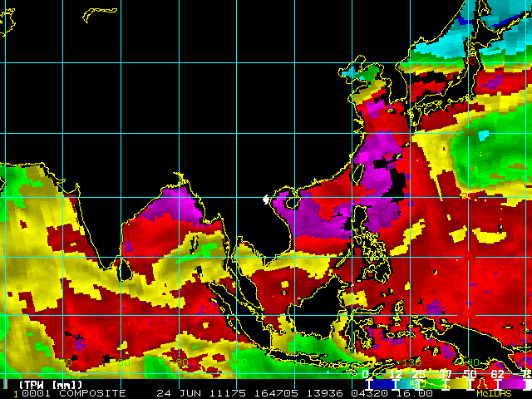Click the 'COMPOSITE' text in status line
Screen dimensions: 532x399
coord(92,393)
